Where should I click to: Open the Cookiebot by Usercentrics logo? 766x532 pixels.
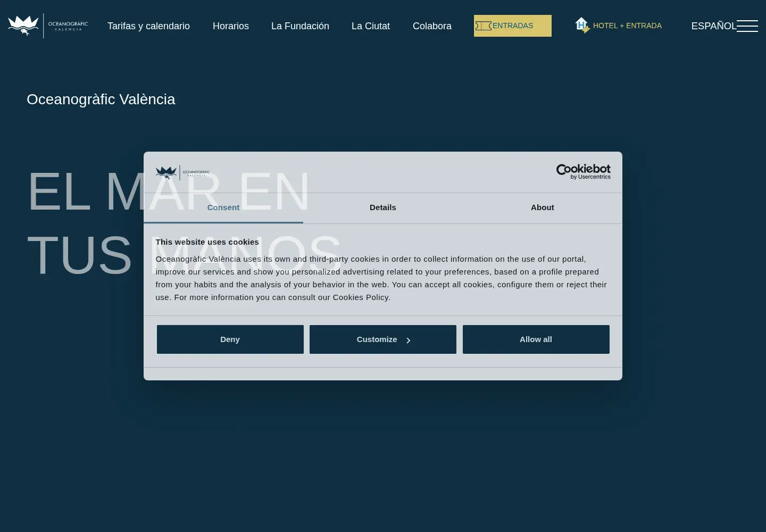click(583, 172)
